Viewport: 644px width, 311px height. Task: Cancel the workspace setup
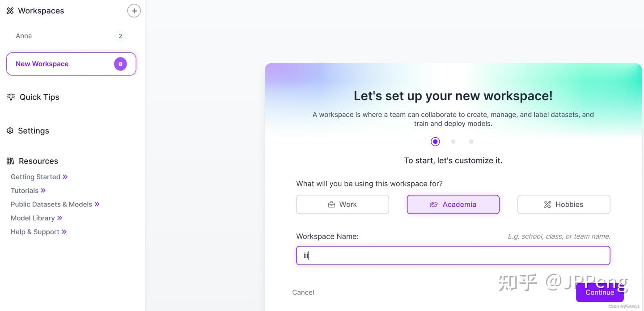click(x=303, y=292)
